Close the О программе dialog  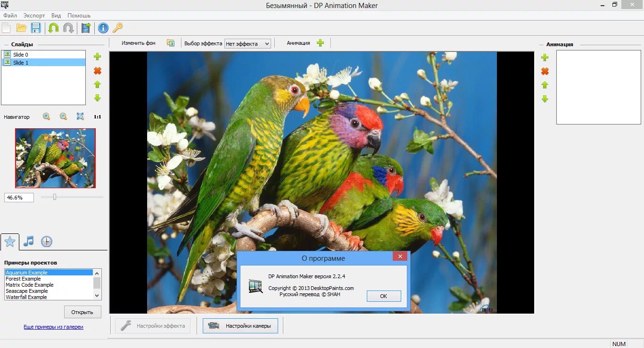click(x=400, y=257)
